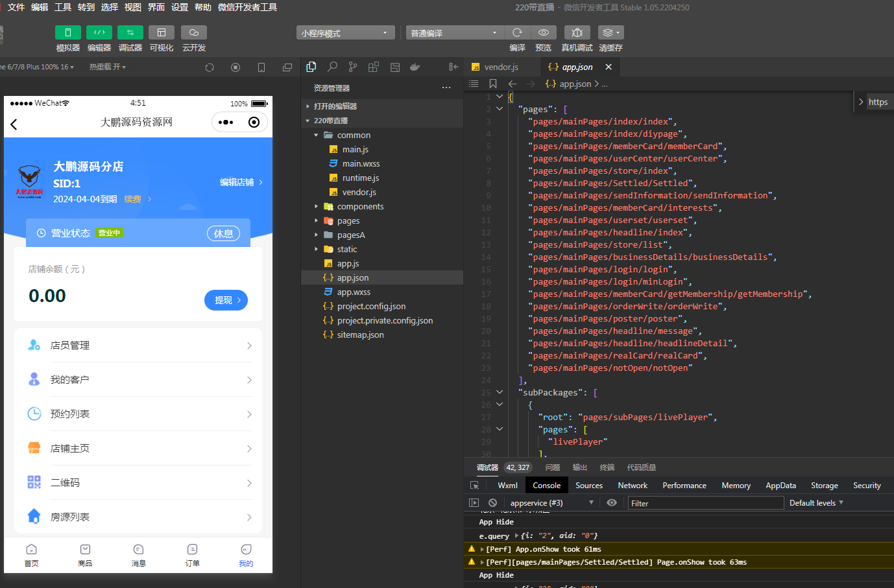The image size is (894, 588).
Task: Toggle the 调试器 debugger panel button
Action: point(130,32)
